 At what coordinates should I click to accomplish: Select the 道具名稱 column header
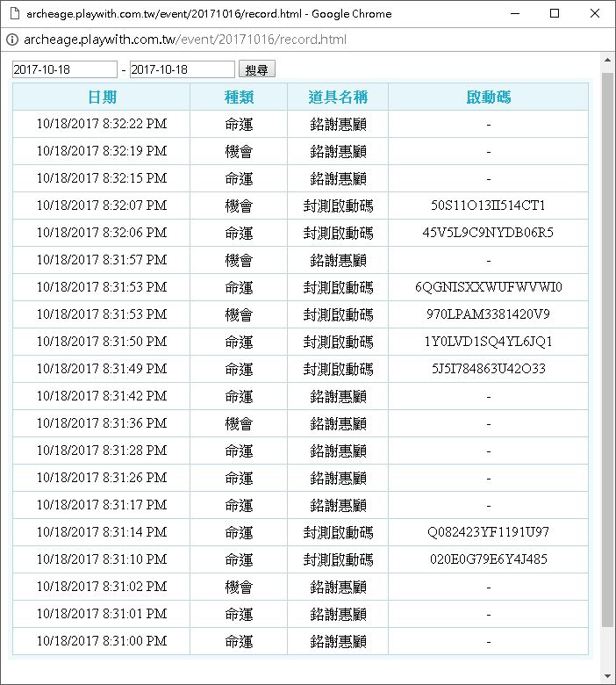coord(338,97)
